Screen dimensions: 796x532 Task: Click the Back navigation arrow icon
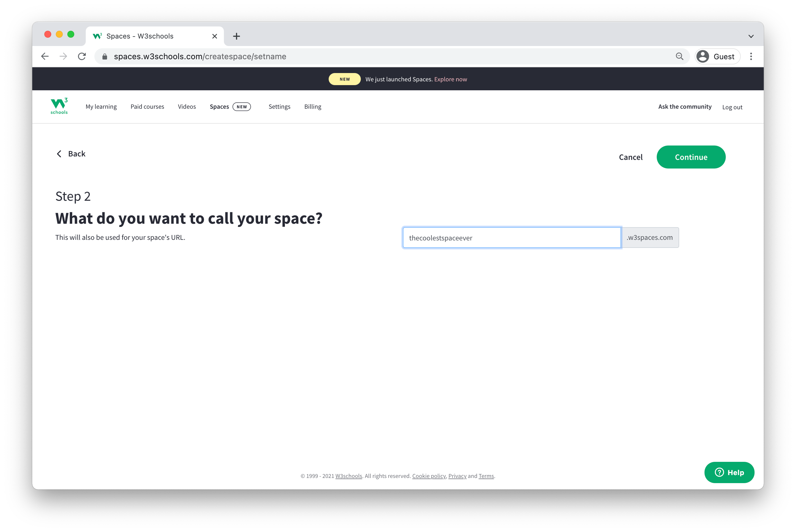59,154
